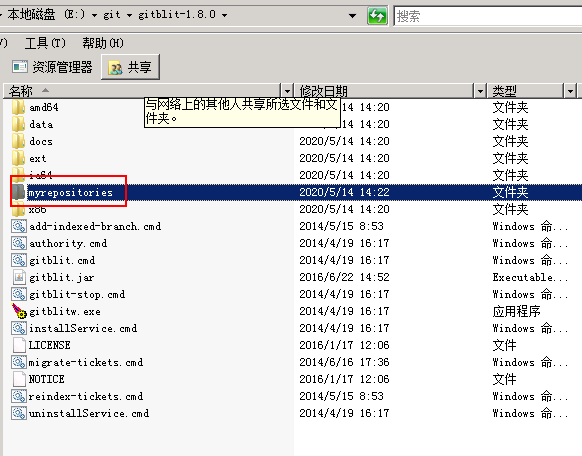Click gitblit-1.8.0 in the address path
This screenshot has height=456, width=582.
point(177,15)
